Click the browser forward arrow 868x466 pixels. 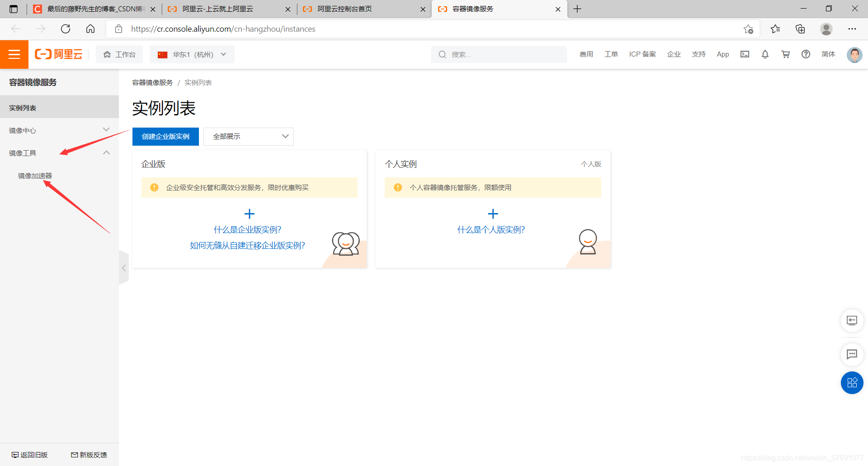coord(41,29)
